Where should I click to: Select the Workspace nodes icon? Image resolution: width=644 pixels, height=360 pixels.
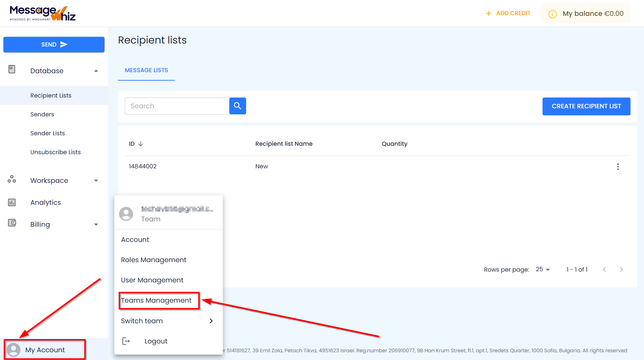[x=12, y=179]
